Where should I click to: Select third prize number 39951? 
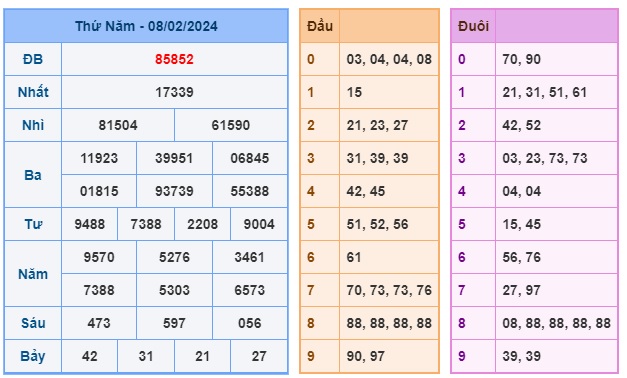(x=174, y=158)
